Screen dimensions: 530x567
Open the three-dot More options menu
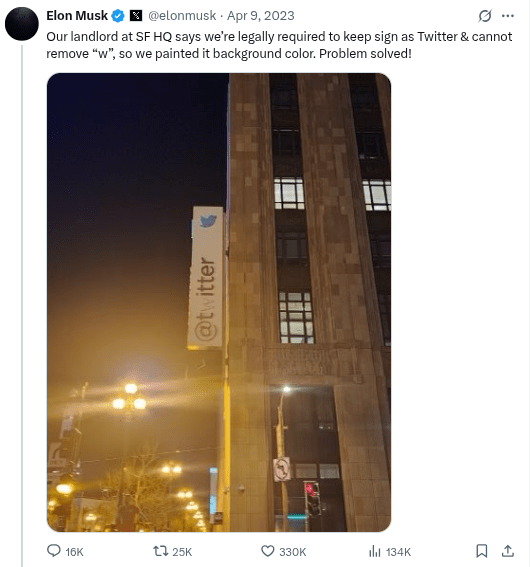click(508, 16)
